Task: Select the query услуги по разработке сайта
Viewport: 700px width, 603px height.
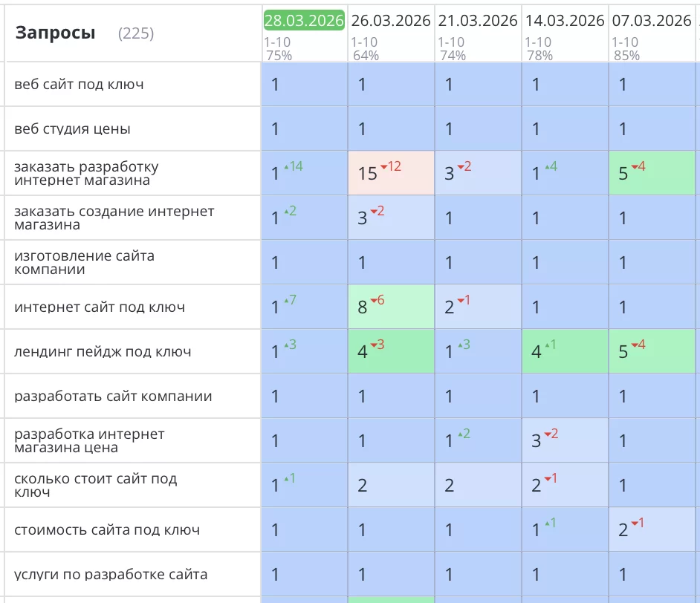Action: (111, 574)
